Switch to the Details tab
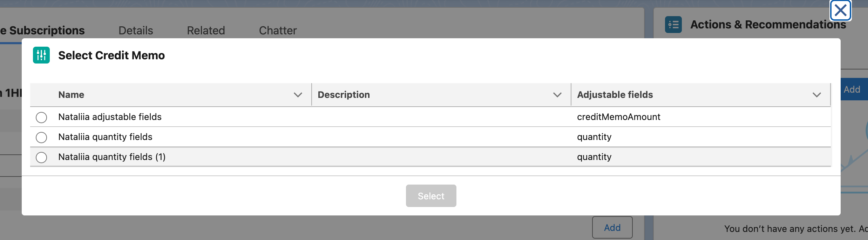Screen dimensions: 868x240 [x=136, y=31]
